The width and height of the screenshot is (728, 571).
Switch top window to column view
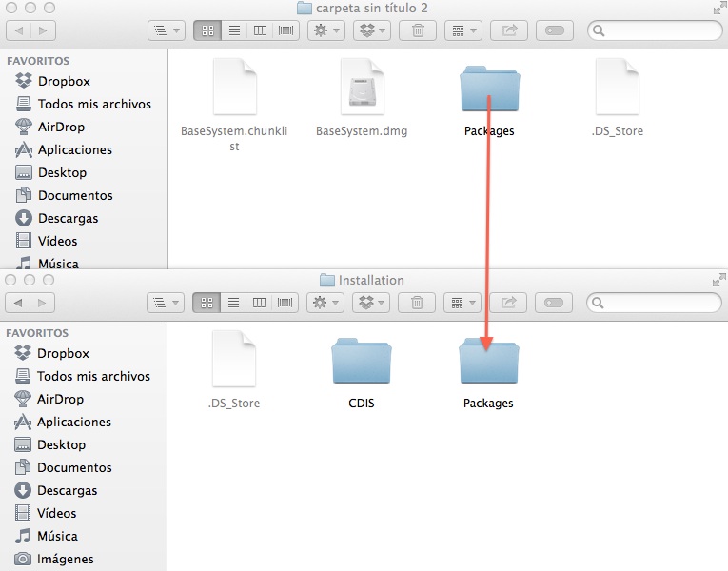pos(260,30)
